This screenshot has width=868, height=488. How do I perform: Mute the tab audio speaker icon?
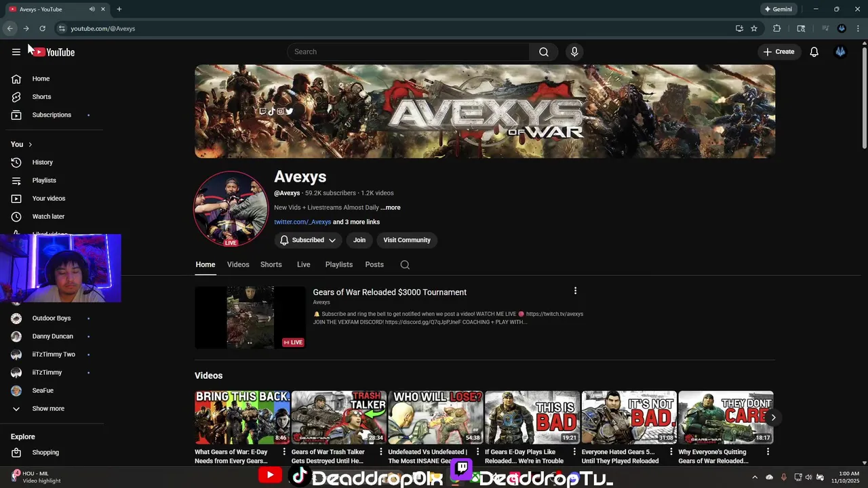pos(92,9)
